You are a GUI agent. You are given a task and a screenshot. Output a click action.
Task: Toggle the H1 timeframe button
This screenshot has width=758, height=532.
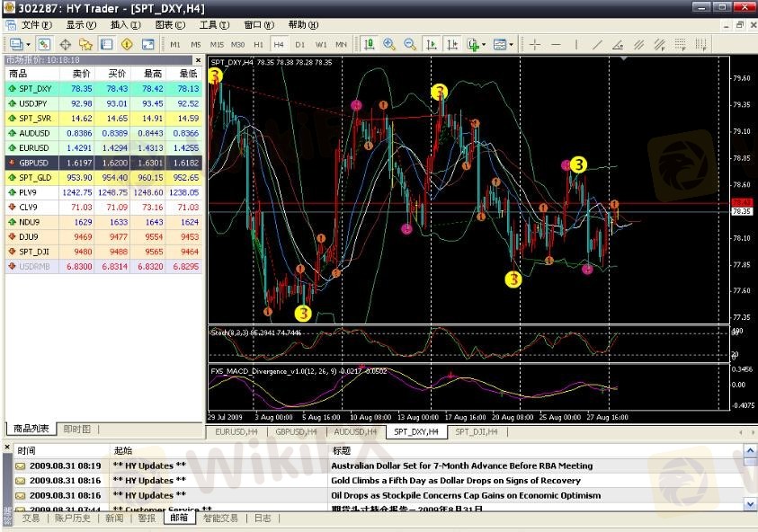pos(259,44)
